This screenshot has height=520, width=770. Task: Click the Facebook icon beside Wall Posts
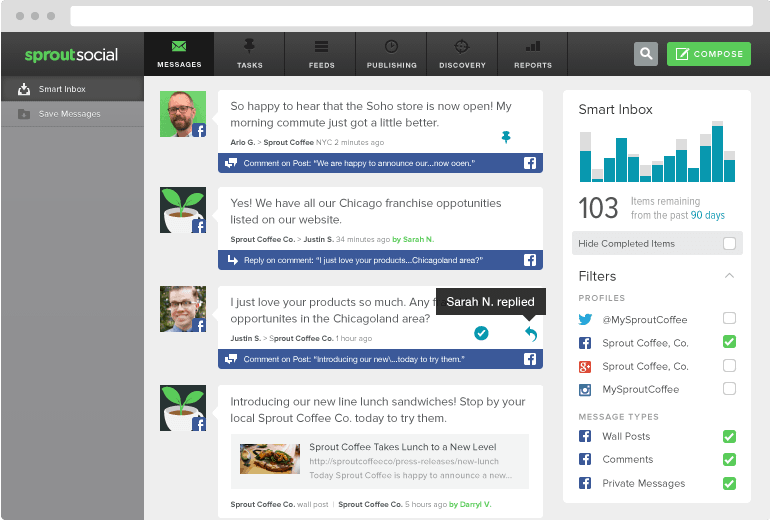click(x=585, y=436)
